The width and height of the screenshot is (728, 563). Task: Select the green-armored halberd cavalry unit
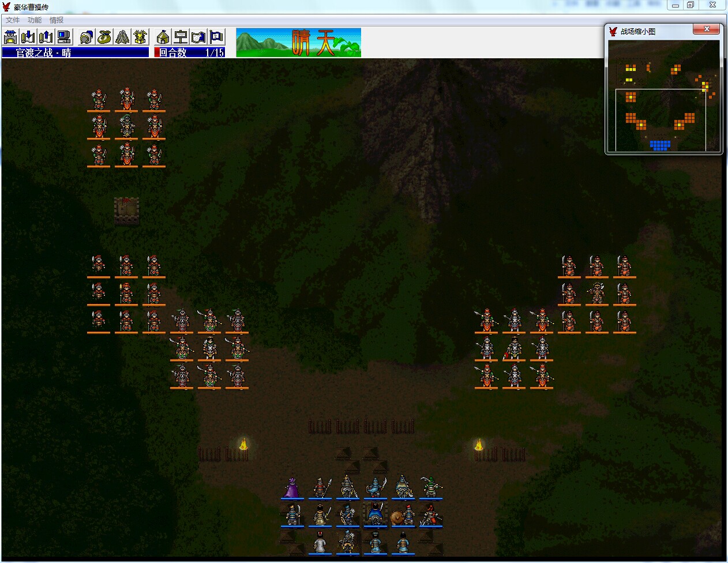[x=431, y=487]
